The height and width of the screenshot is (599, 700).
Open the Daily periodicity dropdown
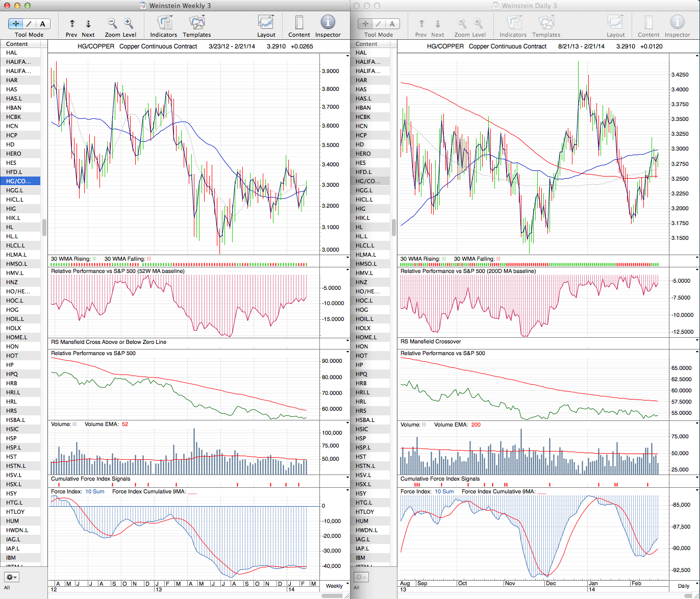(x=683, y=586)
